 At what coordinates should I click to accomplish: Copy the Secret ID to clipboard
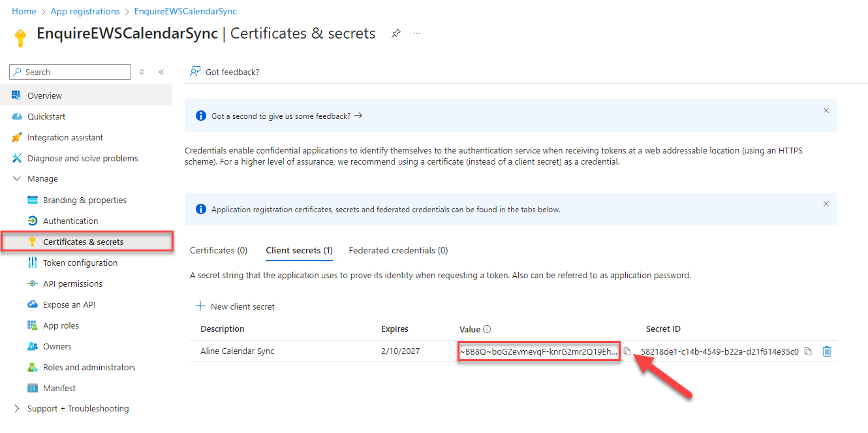[808, 351]
